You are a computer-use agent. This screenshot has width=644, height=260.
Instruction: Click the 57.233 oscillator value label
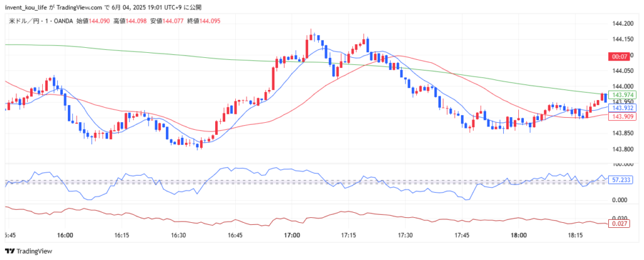tap(621, 180)
